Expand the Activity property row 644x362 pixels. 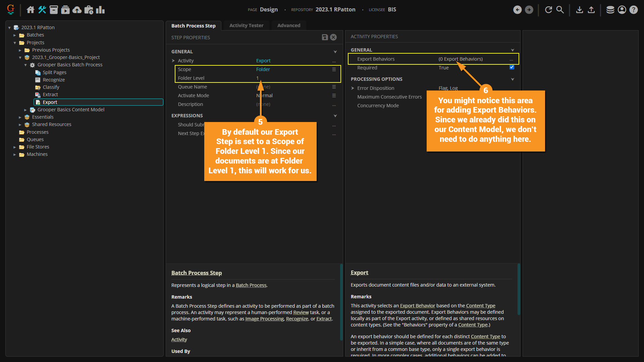tap(173, 61)
